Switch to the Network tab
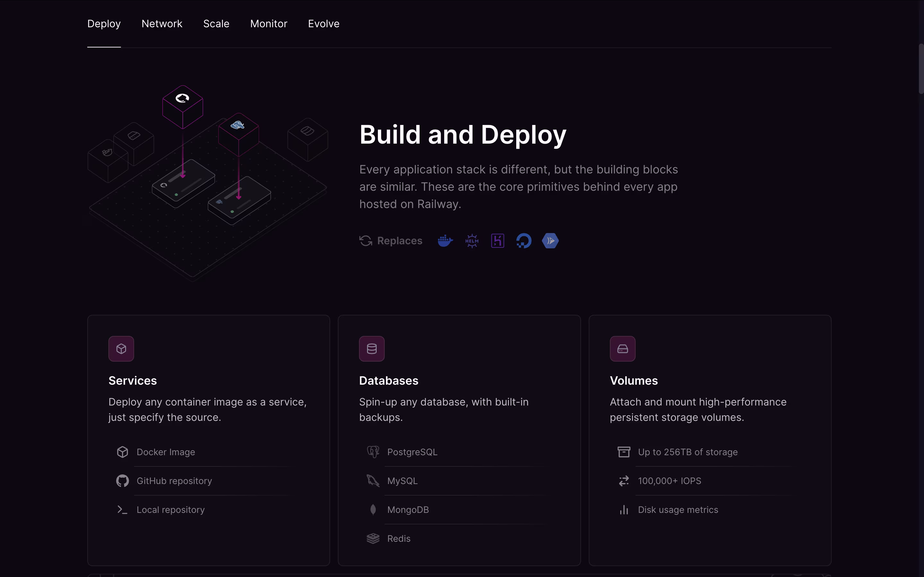Screen dimensions: 924x577 tap(162, 24)
